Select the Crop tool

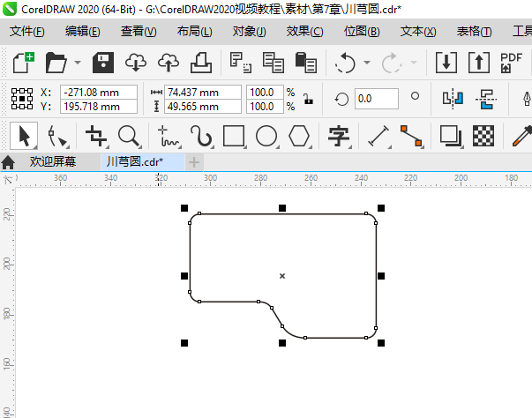[x=96, y=137]
